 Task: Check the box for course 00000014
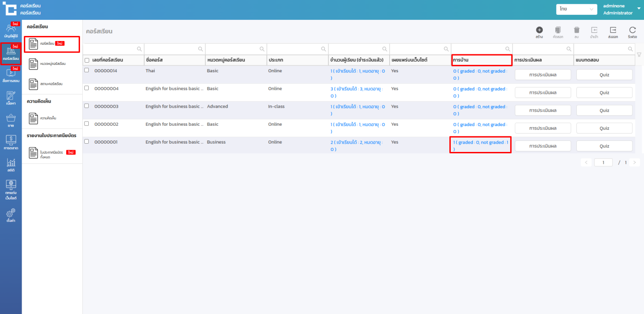coord(86,70)
